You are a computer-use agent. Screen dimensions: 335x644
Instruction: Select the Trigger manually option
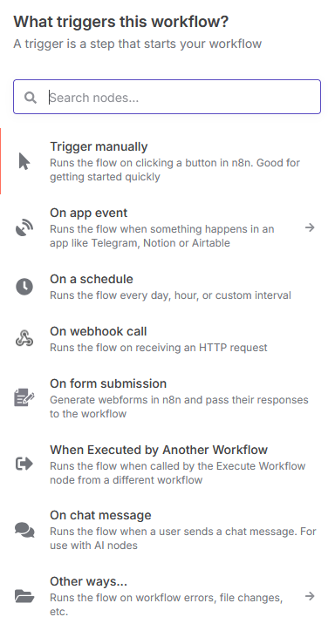tap(99, 146)
